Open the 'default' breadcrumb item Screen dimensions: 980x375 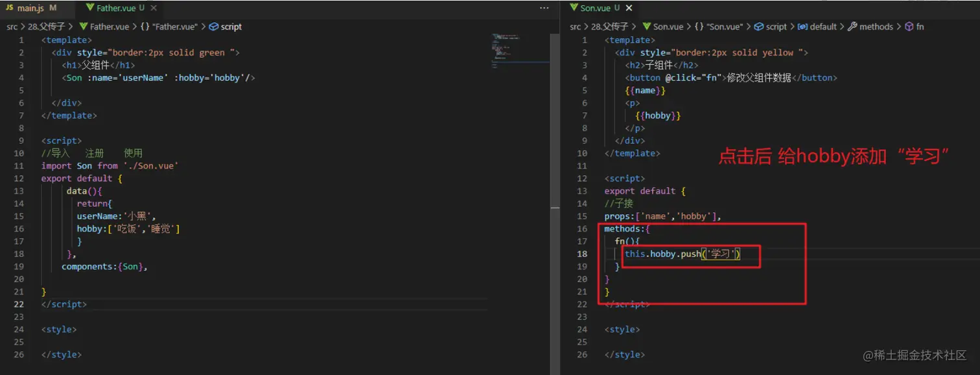[817, 27]
